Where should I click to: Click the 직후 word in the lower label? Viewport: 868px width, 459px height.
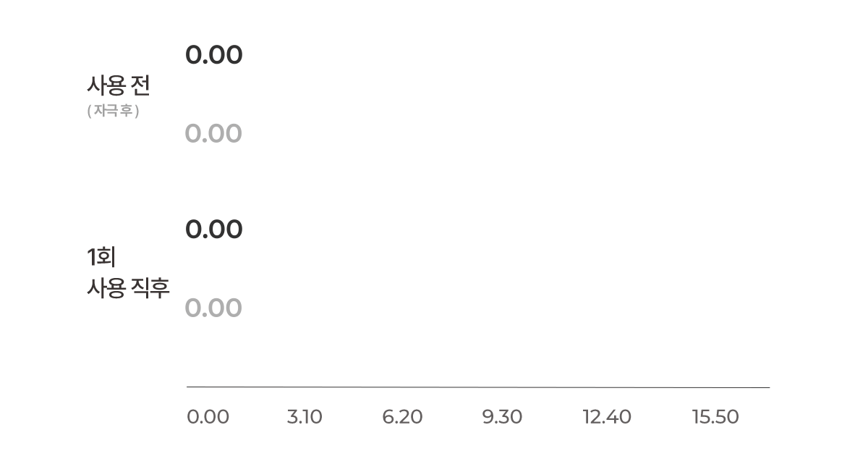coord(150,288)
